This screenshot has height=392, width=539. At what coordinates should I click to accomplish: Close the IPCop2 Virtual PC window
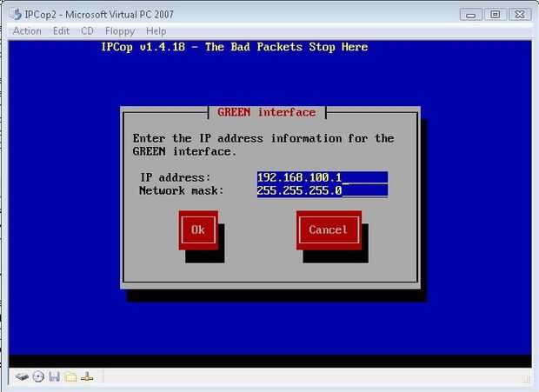520,15
